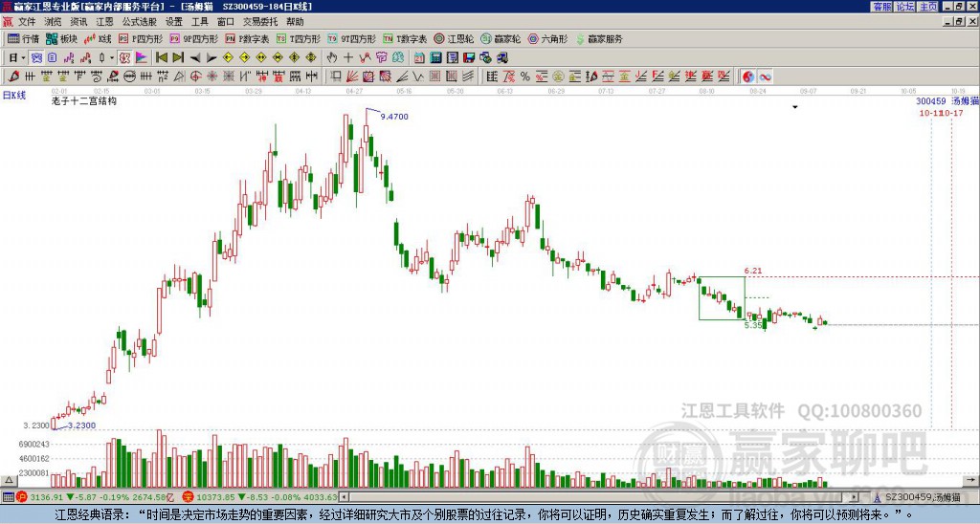Click the pink 节 solar-term icon

381,58
